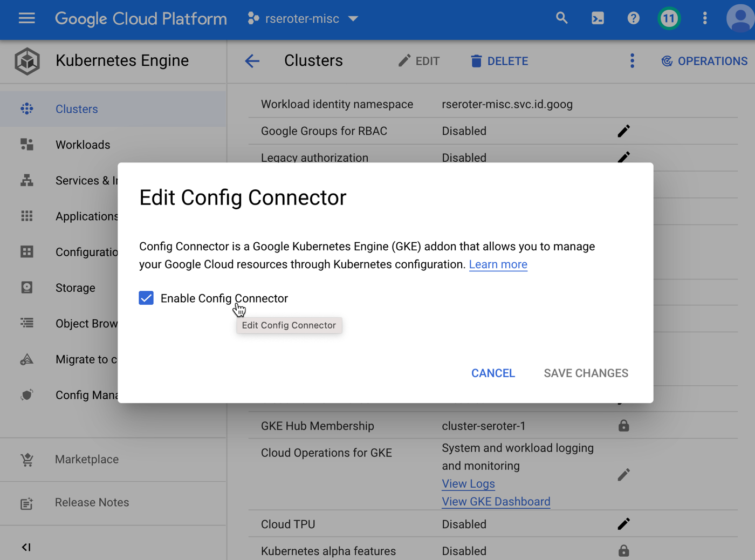Viewport: 755px width, 560px height.
Task: Activate Cloud Shell terminal icon
Action: [598, 18]
